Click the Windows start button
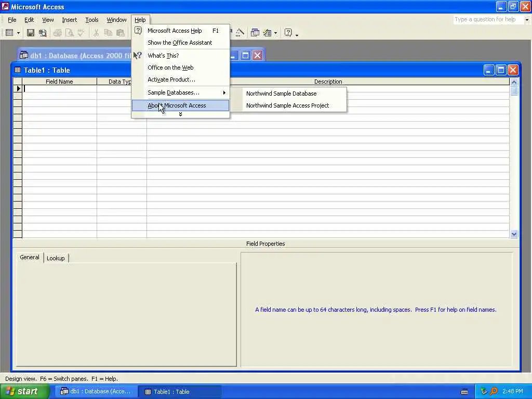This screenshot has height=399, width=532. point(24,391)
